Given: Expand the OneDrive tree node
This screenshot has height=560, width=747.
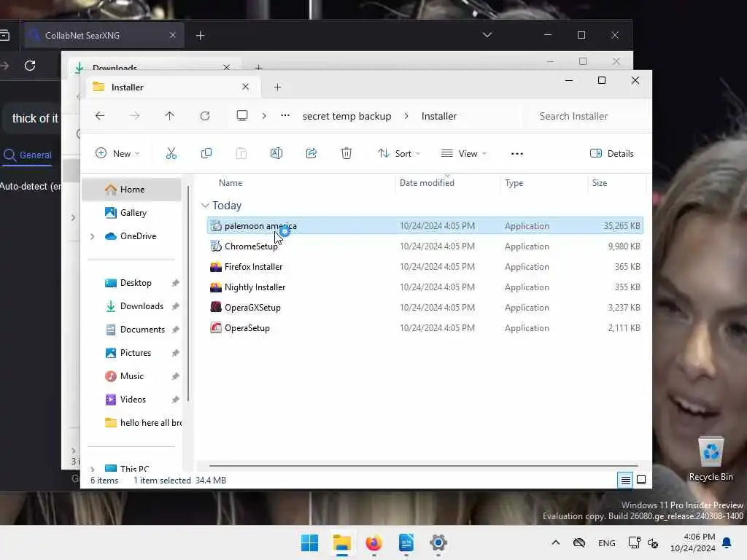Looking at the screenshot, I should [x=93, y=236].
